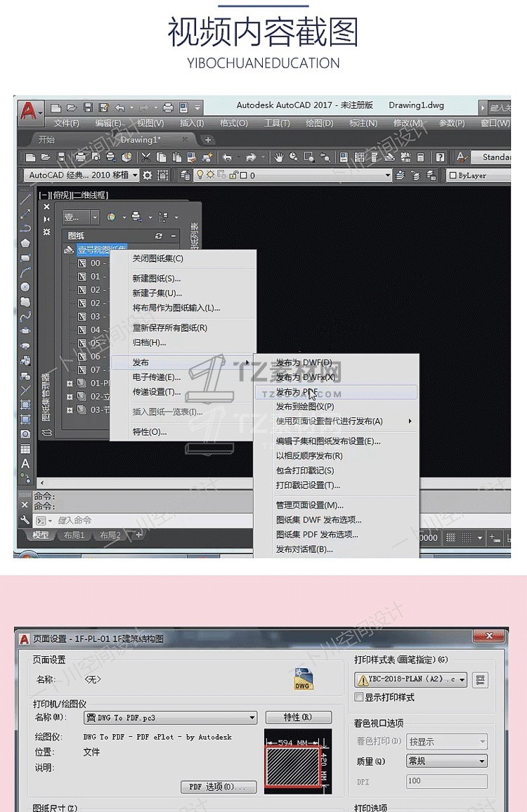The width and height of the screenshot is (527, 812).
Task: Select the Pan hand tool
Action: (279, 157)
